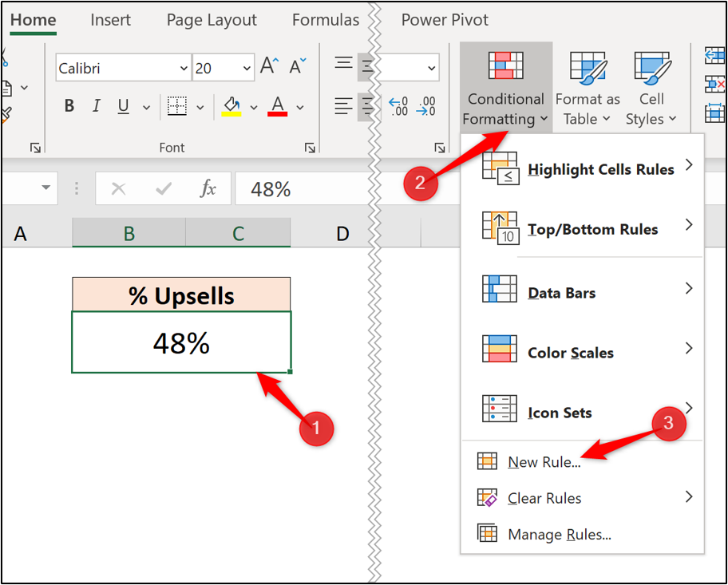Toggle Bold formatting
The image size is (728, 585).
click(69, 105)
